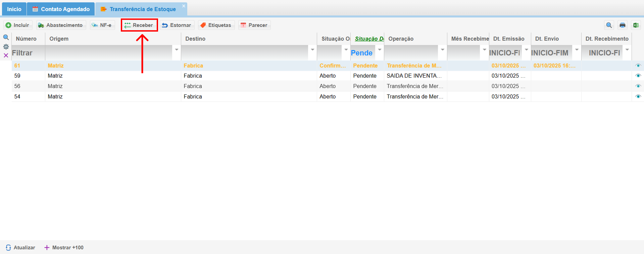Clear filters with the purple X icon

(6, 55)
